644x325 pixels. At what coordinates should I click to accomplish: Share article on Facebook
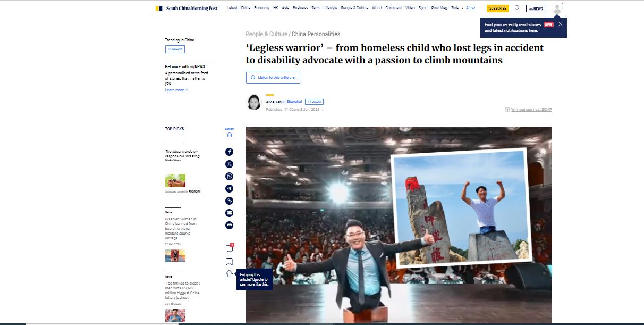coord(229,152)
